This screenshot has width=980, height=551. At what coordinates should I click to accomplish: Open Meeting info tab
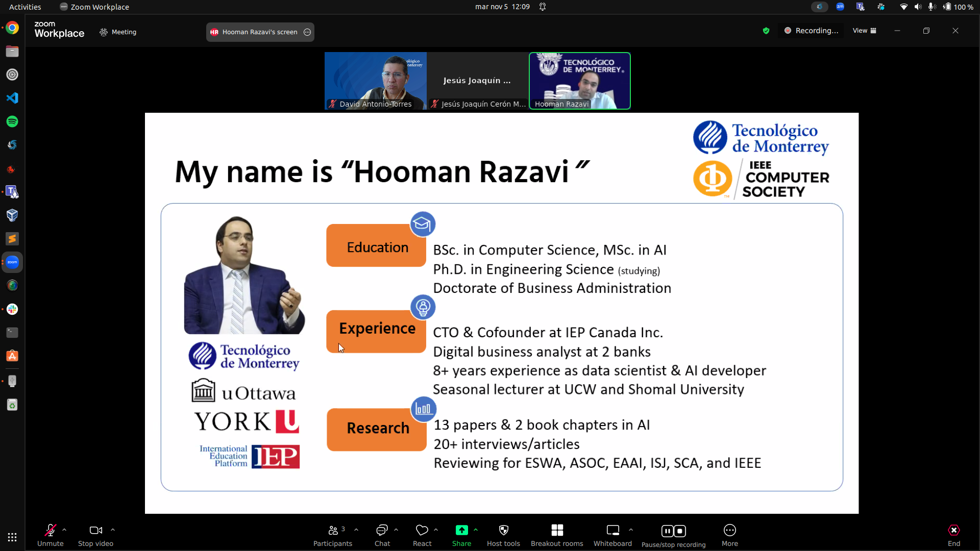click(x=118, y=32)
